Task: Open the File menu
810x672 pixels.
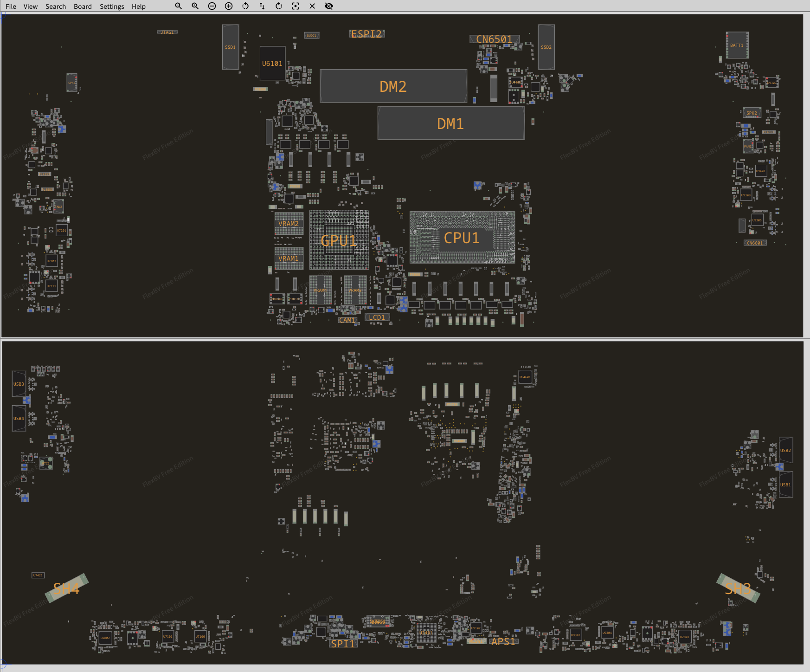Action: tap(11, 6)
